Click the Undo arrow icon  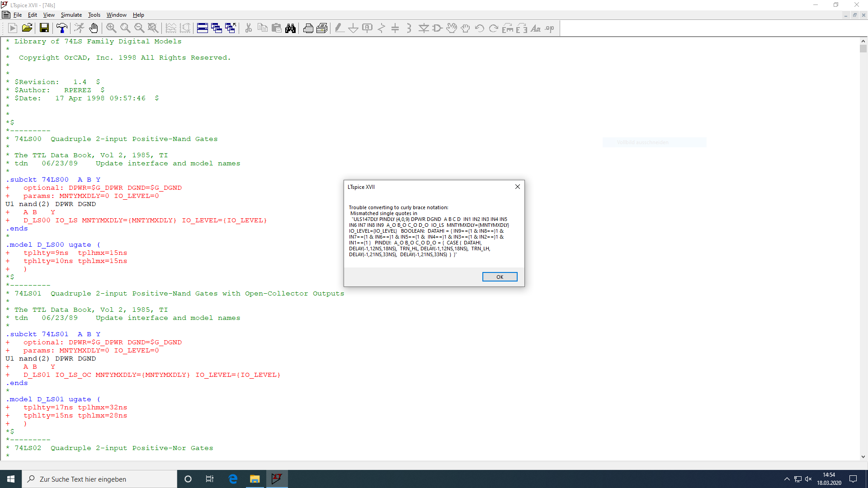480,28
